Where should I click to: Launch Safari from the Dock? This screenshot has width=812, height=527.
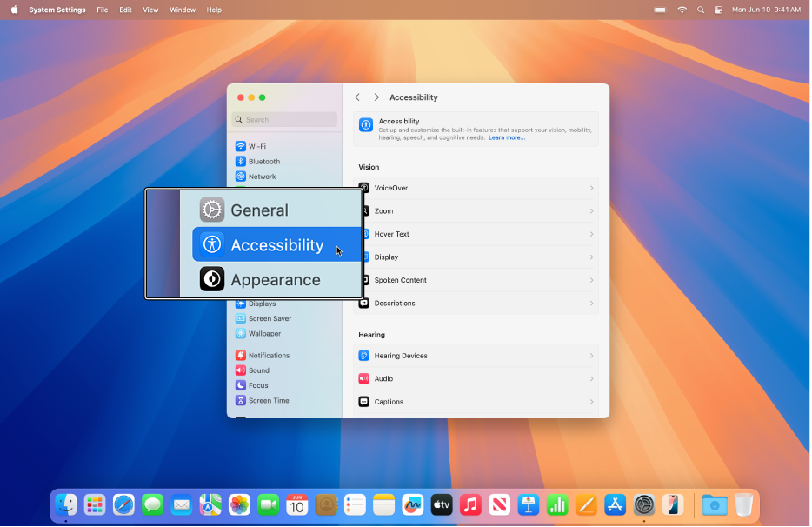click(x=123, y=504)
